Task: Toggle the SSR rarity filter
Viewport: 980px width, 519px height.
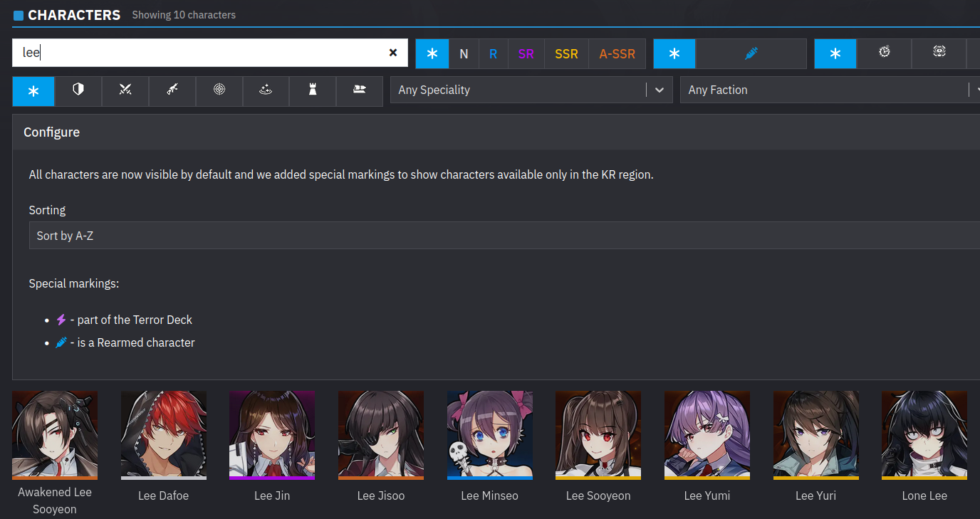Action: tap(566, 53)
